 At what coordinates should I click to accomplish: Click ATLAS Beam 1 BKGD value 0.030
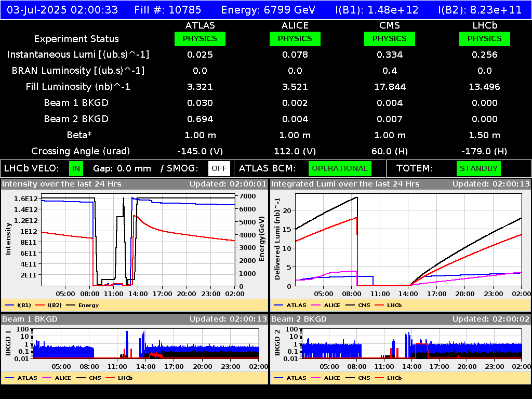pos(200,103)
